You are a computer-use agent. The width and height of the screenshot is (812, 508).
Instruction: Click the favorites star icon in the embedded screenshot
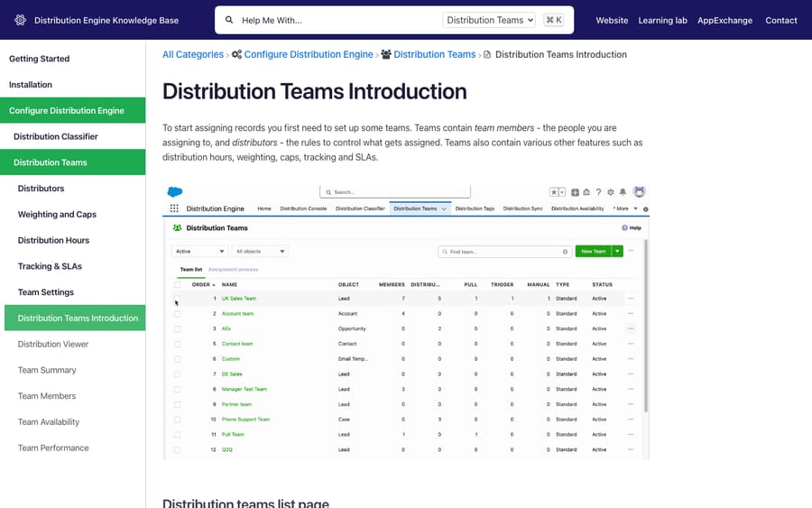pyautogui.click(x=554, y=192)
